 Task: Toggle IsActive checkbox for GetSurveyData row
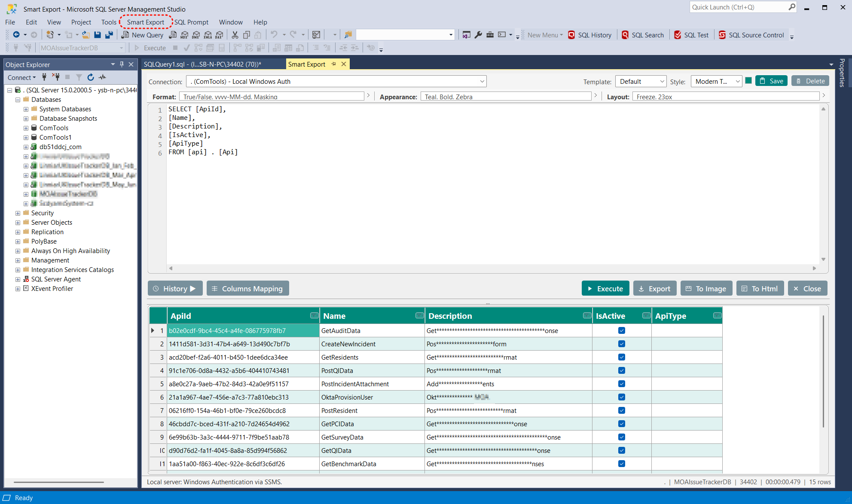[622, 437]
